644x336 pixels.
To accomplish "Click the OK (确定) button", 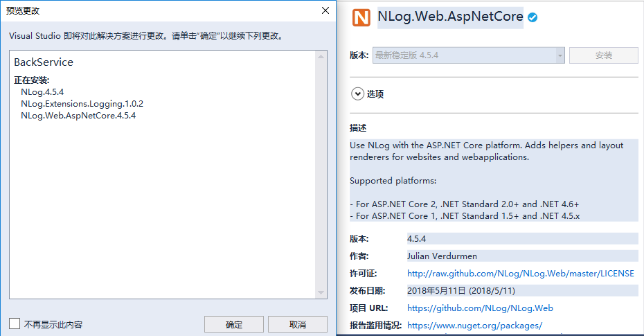I will click(x=234, y=324).
